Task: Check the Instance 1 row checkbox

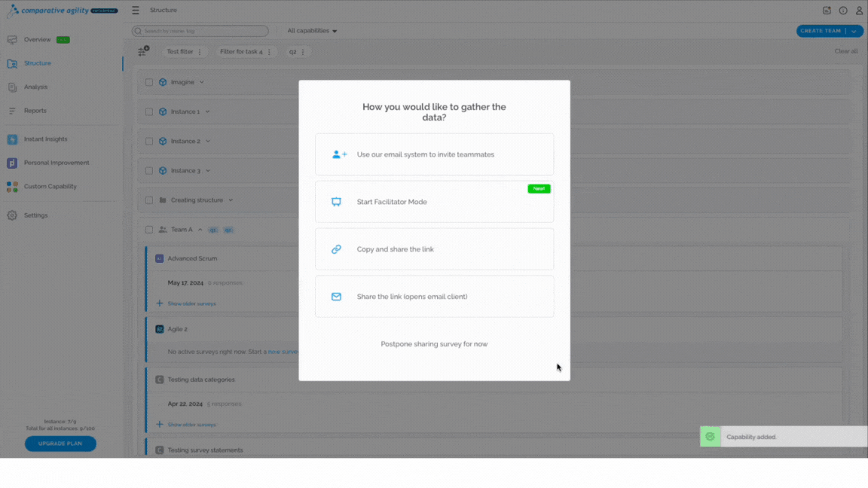Action: tap(149, 111)
